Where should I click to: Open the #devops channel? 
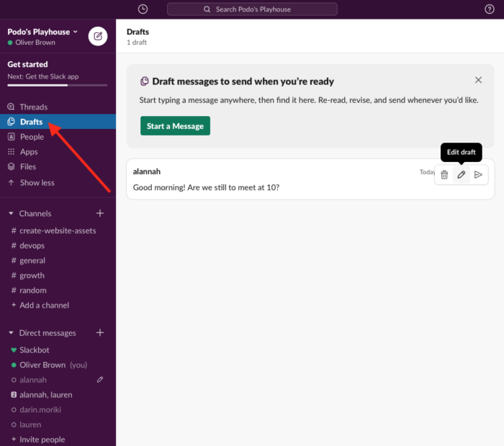[32, 246]
